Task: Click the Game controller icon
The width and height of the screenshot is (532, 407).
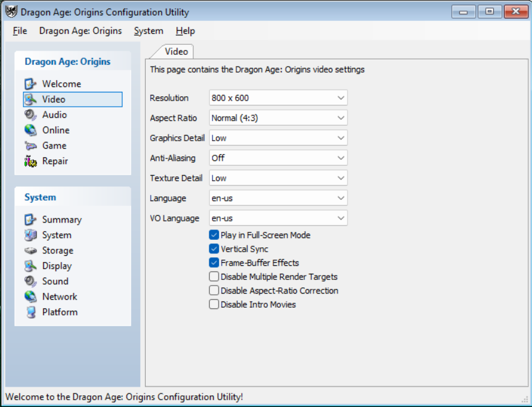Action: pyautogui.click(x=31, y=146)
